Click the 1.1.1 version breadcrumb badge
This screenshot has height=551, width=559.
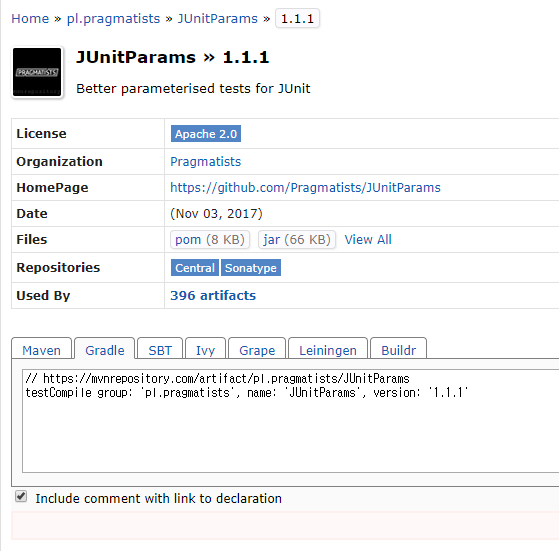(x=297, y=19)
